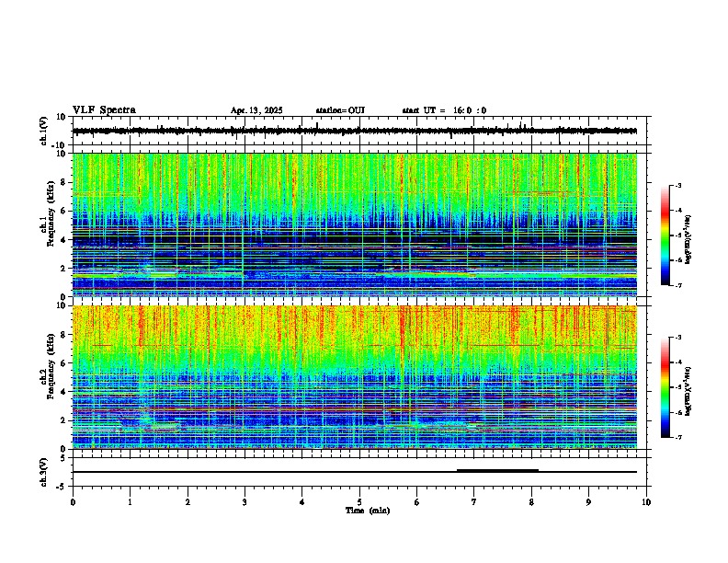Click the 'ch.1(V)' axis label
Viewport: 728px width, 563px height.
click(x=44, y=131)
